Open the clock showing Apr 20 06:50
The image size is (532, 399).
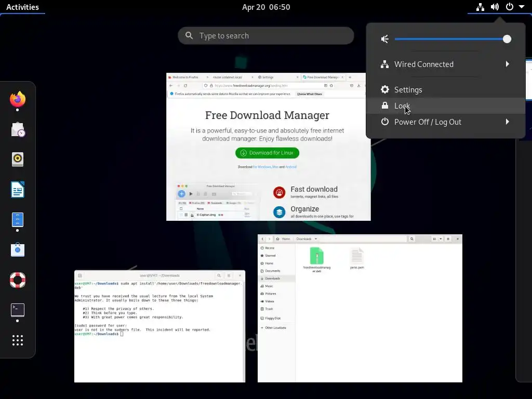pyautogui.click(x=266, y=7)
